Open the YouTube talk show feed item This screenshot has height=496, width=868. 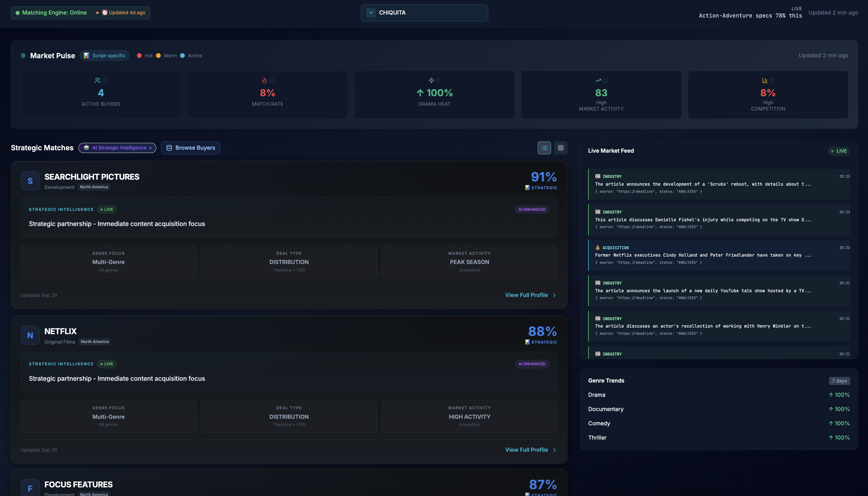click(x=719, y=291)
